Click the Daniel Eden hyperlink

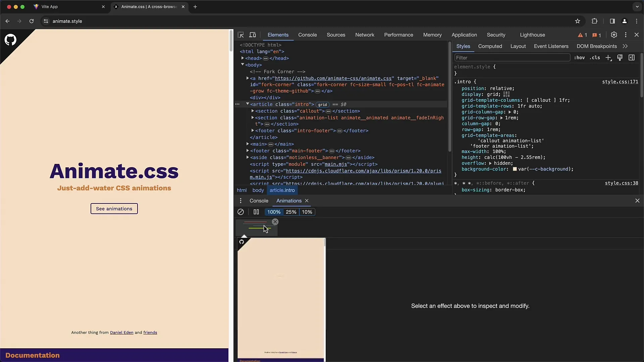point(121,333)
